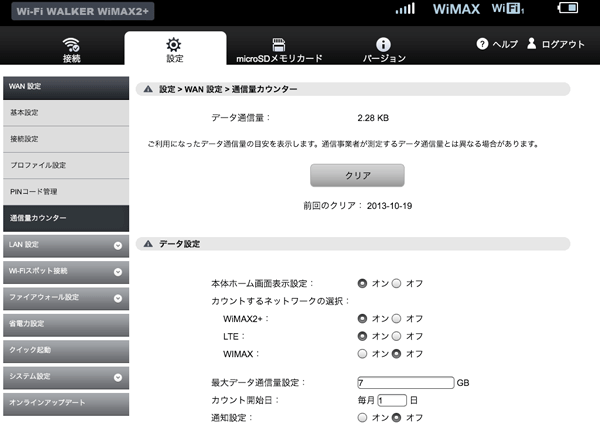Click the signal strength bars icon

(x=405, y=9)
